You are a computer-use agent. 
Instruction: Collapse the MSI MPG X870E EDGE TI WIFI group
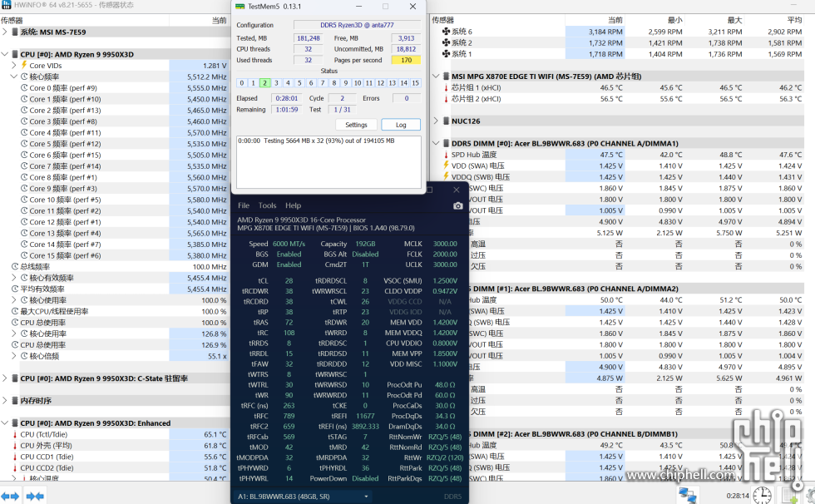tap(436, 77)
